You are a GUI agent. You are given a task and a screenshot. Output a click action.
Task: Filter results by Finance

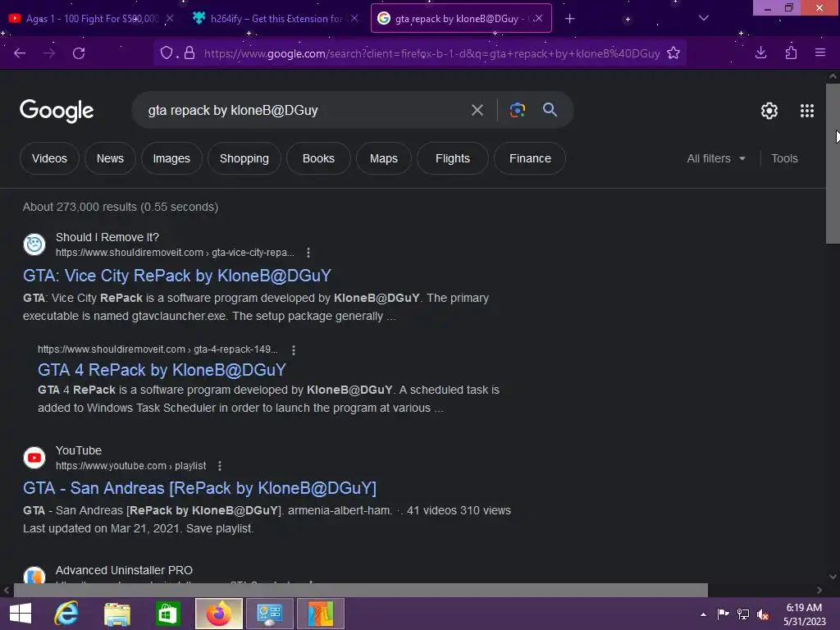tap(530, 158)
